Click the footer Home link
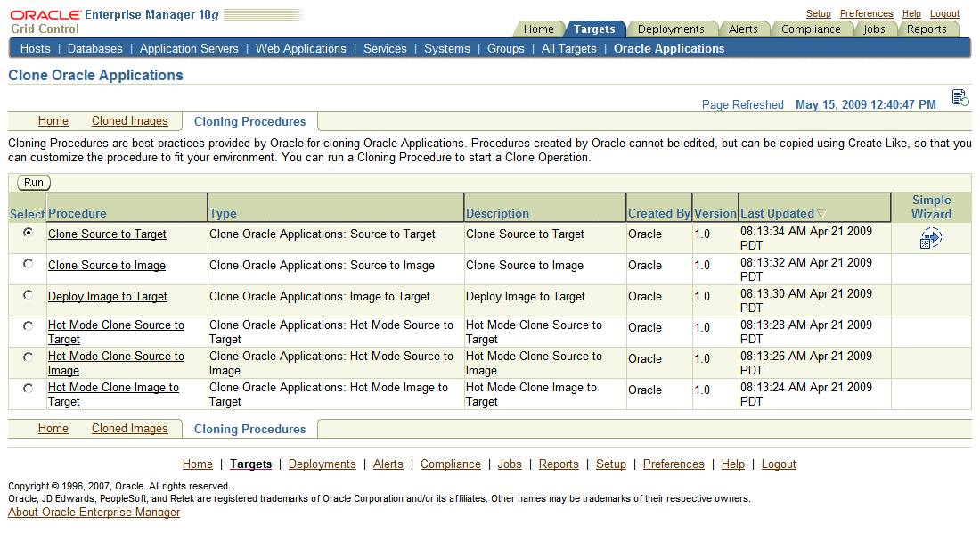Screen dimensions: 980x534 tap(198, 464)
